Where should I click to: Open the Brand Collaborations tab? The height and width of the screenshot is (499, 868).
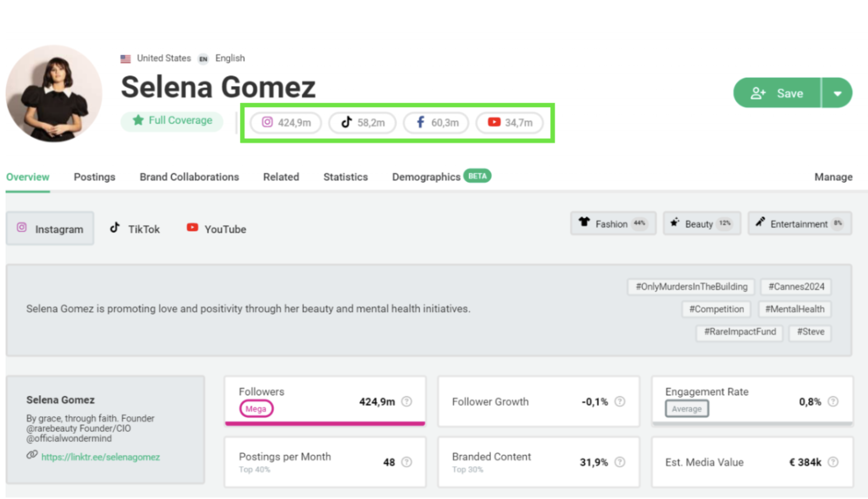click(189, 177)
